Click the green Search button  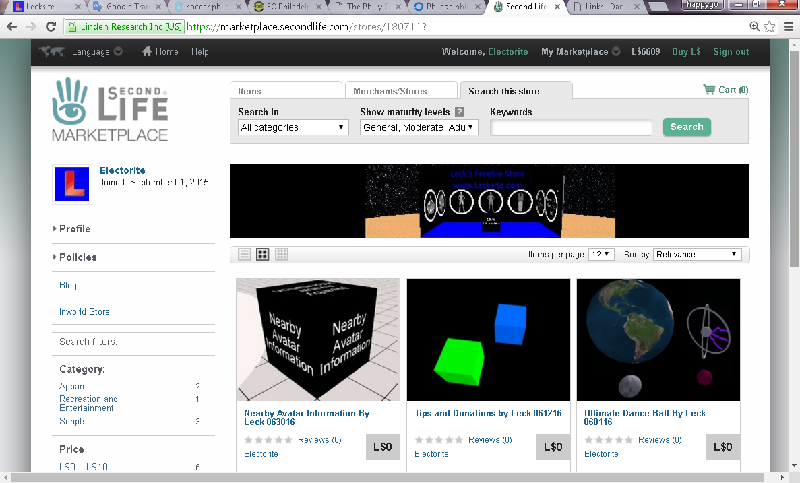[x=687, y=126]
